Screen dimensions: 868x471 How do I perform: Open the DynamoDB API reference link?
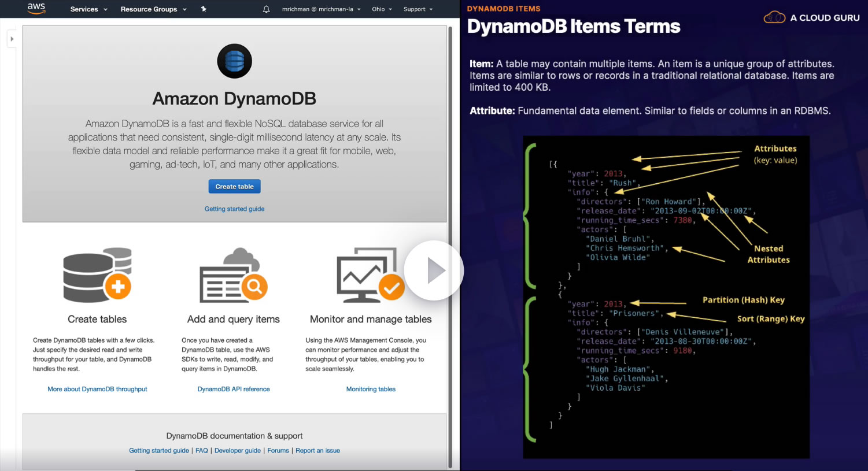[234, 390]
